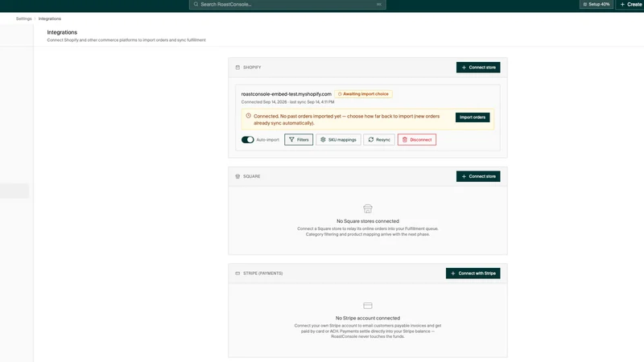Click Connect with Stripe

click(x=473, y=274)
